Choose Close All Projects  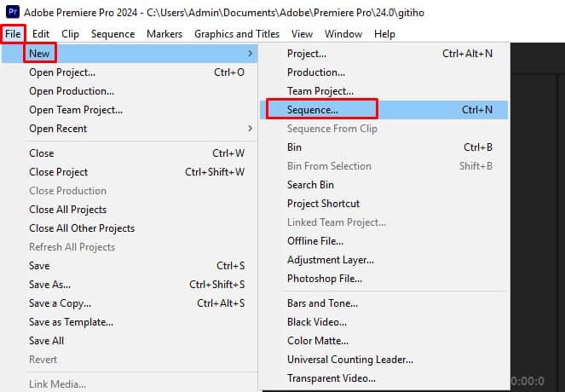[68, 210]
